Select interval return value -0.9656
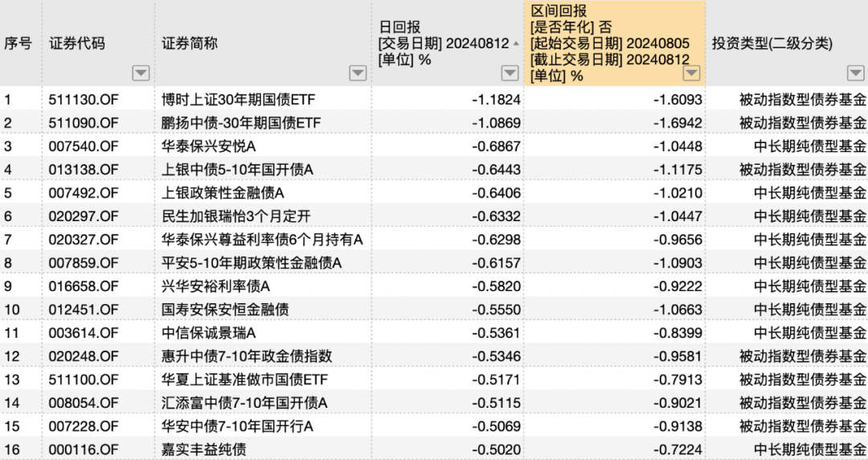The width and height of the screenshot is (868, 460). click(x=678, y=240)
